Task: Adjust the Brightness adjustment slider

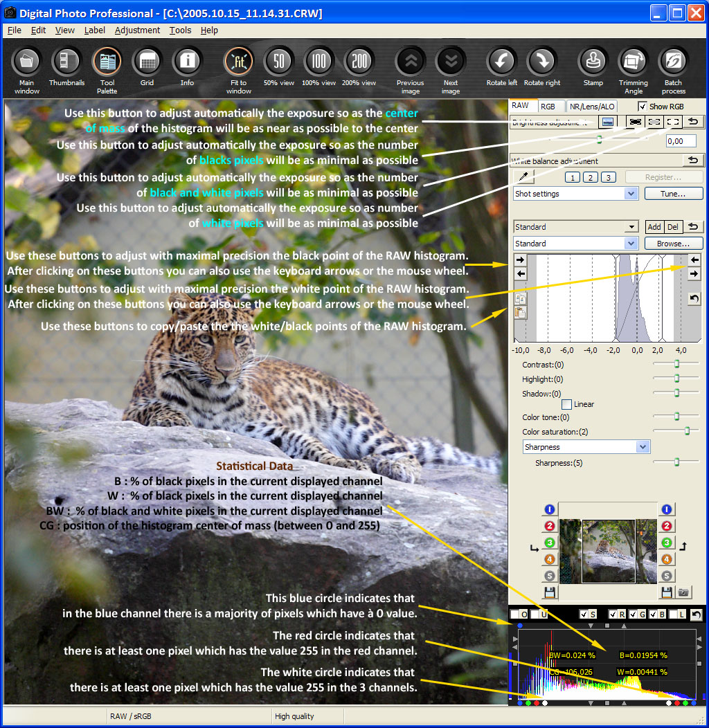Action: coord(600,139)
